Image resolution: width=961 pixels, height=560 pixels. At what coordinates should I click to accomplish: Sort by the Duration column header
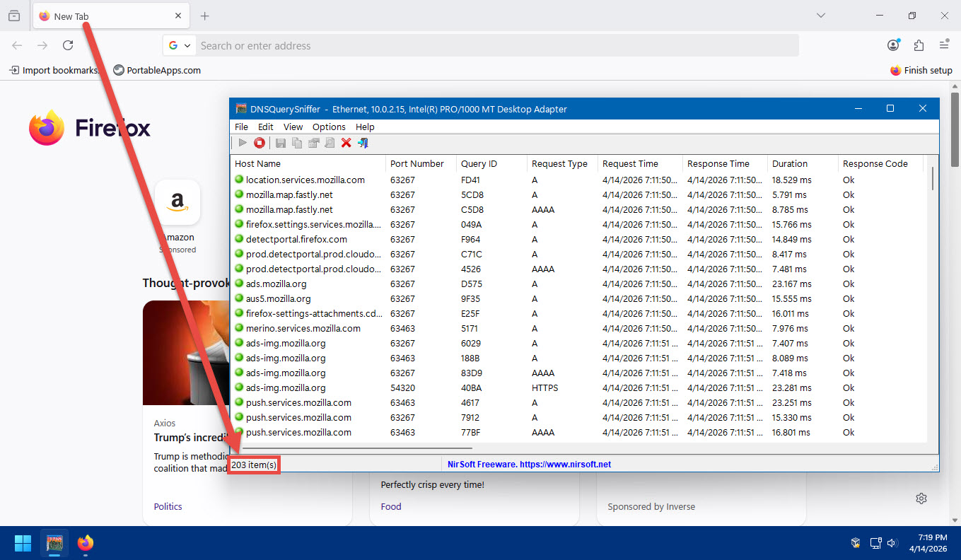[789, 163]
